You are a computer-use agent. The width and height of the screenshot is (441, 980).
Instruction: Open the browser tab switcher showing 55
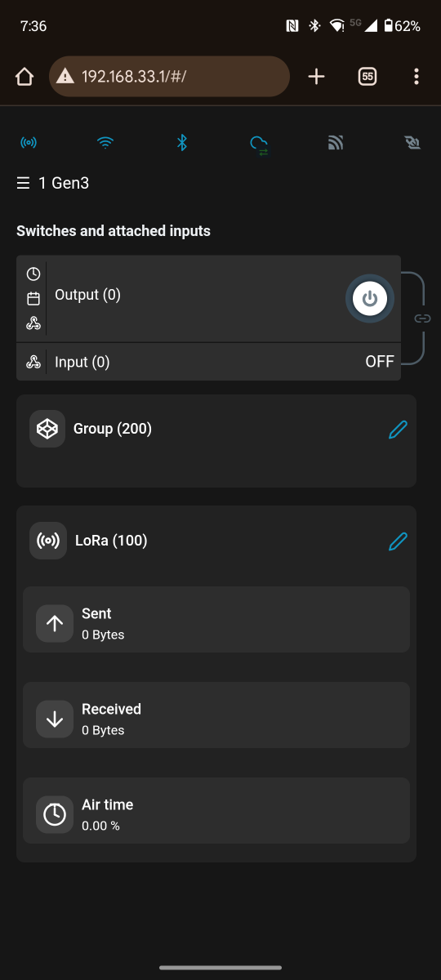click(367, 77)
